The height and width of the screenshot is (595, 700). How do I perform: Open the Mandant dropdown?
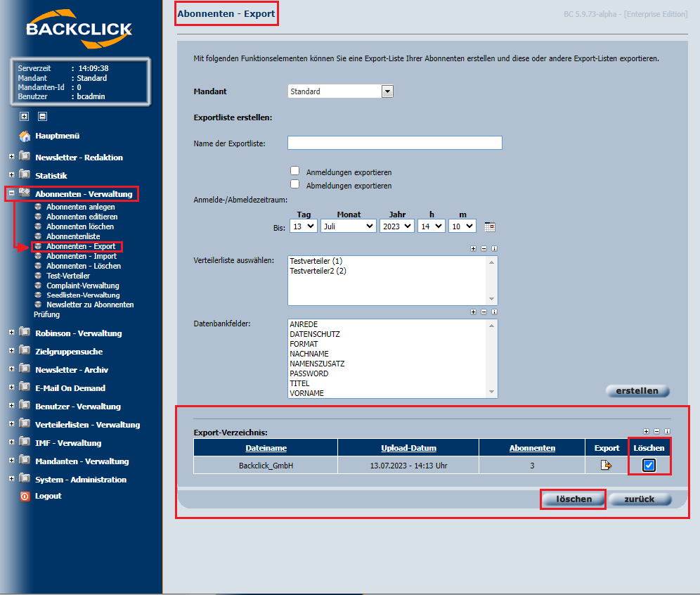coord(341,91)
